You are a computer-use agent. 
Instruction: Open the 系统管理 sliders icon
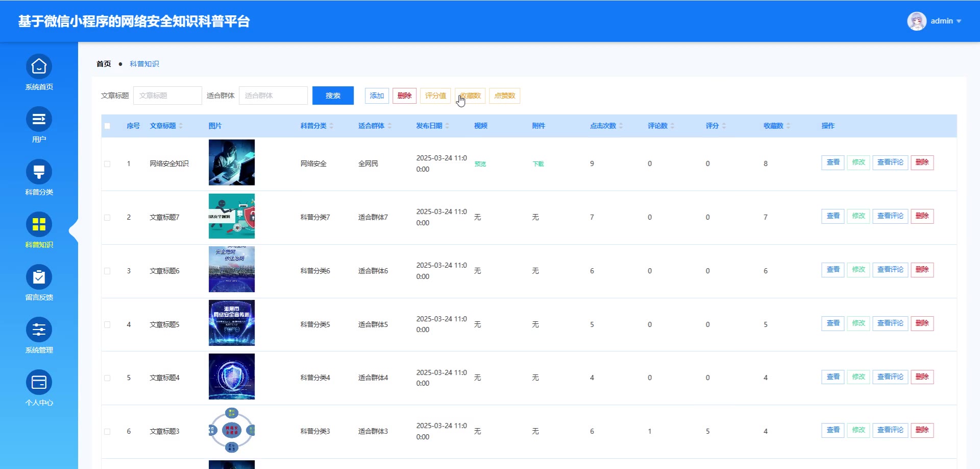tap(39, 330)
